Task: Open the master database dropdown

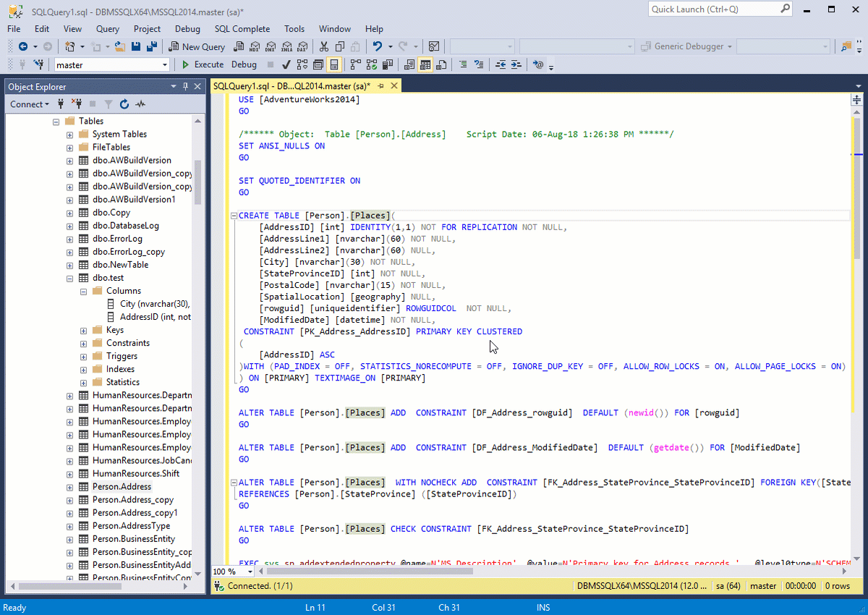Action: tap(165, 64)
